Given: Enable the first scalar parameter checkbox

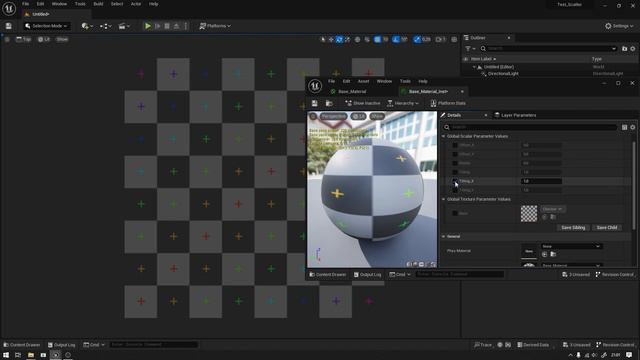Looking at the screenshot, I should tap(455, 145).
